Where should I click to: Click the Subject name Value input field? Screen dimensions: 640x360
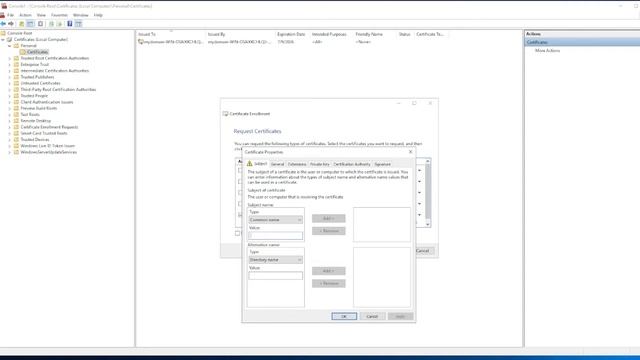point(276,236)
